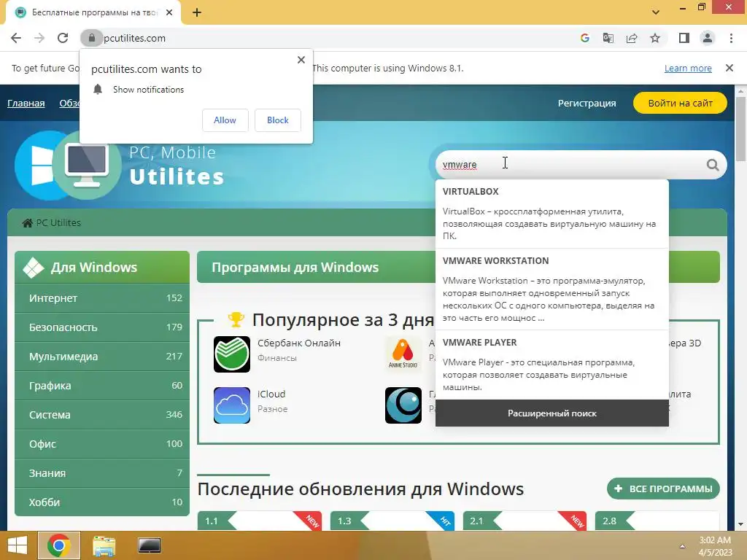Image resolution: width=747 pixels, height=560 pixels.
Task: Open Знания category
Action: click(102, 472)
